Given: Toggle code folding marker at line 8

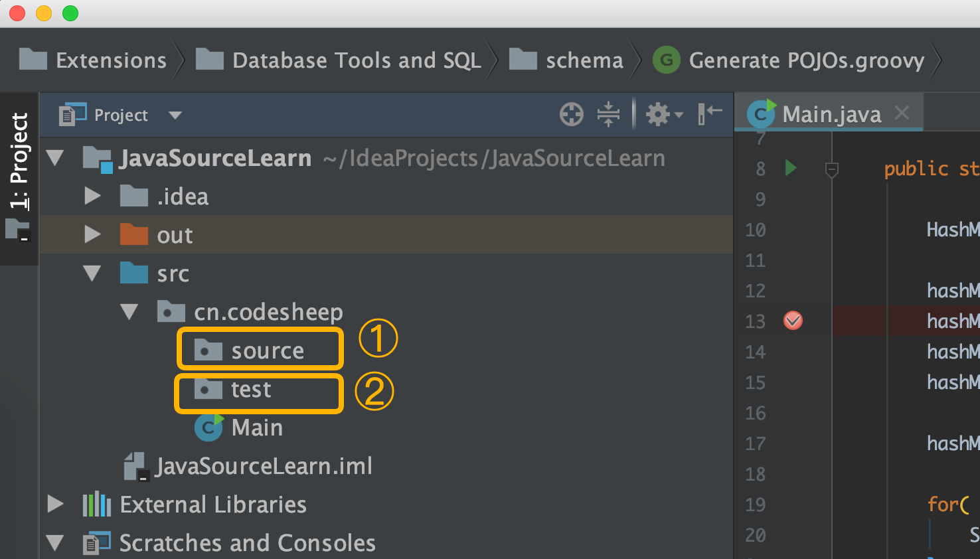Looking at the screenshot, I should (x=831, y=169).
